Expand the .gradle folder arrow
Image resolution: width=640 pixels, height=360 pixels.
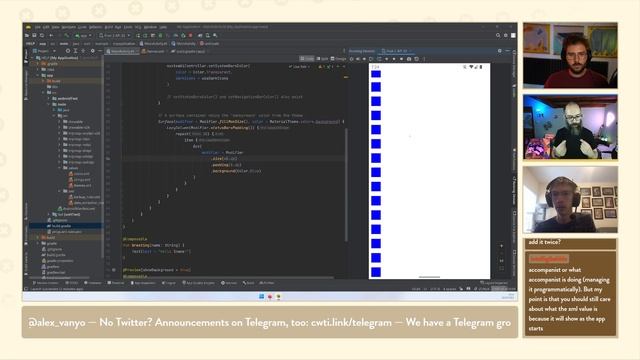click(x=38, y=64)
